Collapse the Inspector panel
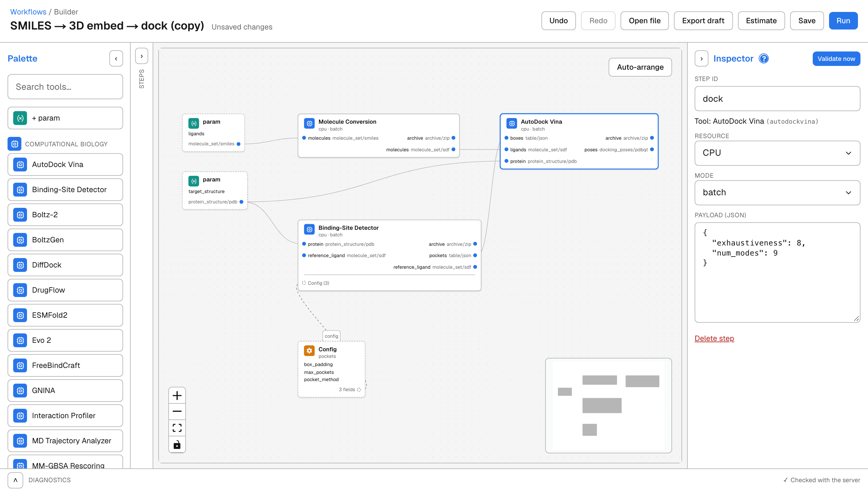The height and width of the screenshot is (491, 868). (702, 59)
